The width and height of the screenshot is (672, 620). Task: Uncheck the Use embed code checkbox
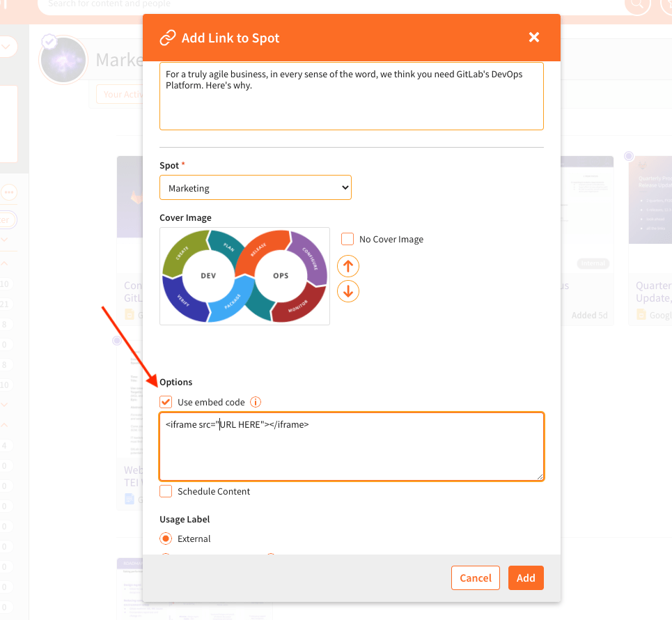(x=166, y=403)
